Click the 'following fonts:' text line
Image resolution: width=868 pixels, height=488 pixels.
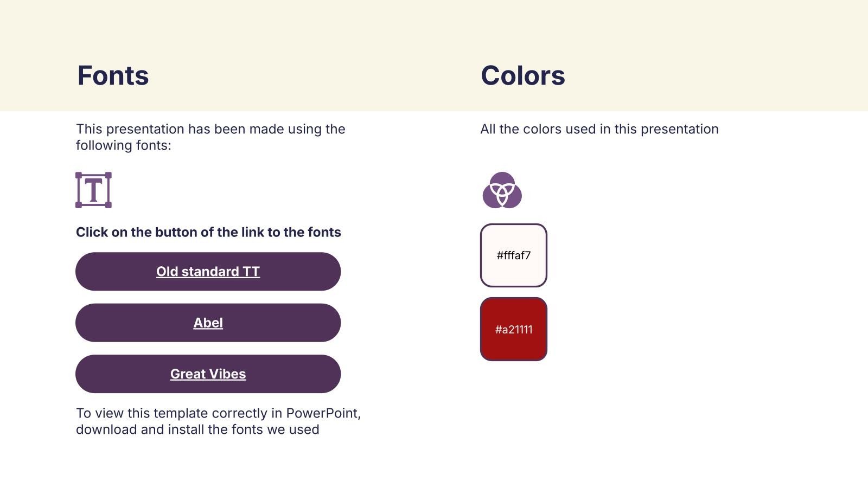coord(123,145)
